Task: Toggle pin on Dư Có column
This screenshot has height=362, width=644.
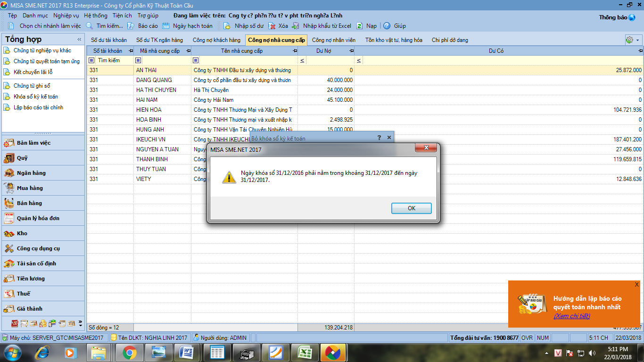Action: (x=640, y=51)
